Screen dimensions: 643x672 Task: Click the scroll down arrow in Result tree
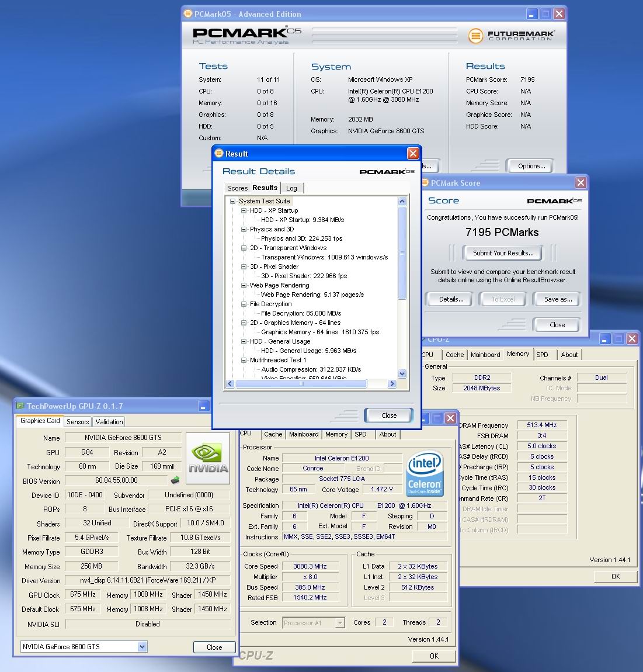coord(402,373)
